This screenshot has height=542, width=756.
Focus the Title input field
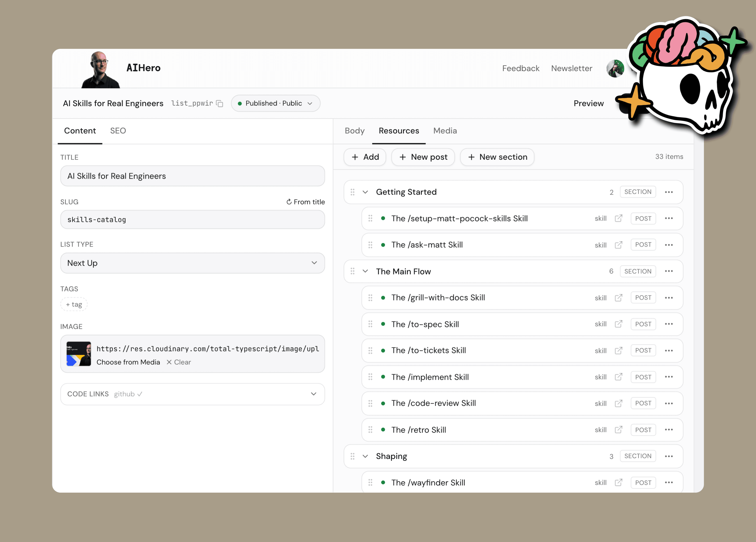pyautogui.click(x=192, y=176)
